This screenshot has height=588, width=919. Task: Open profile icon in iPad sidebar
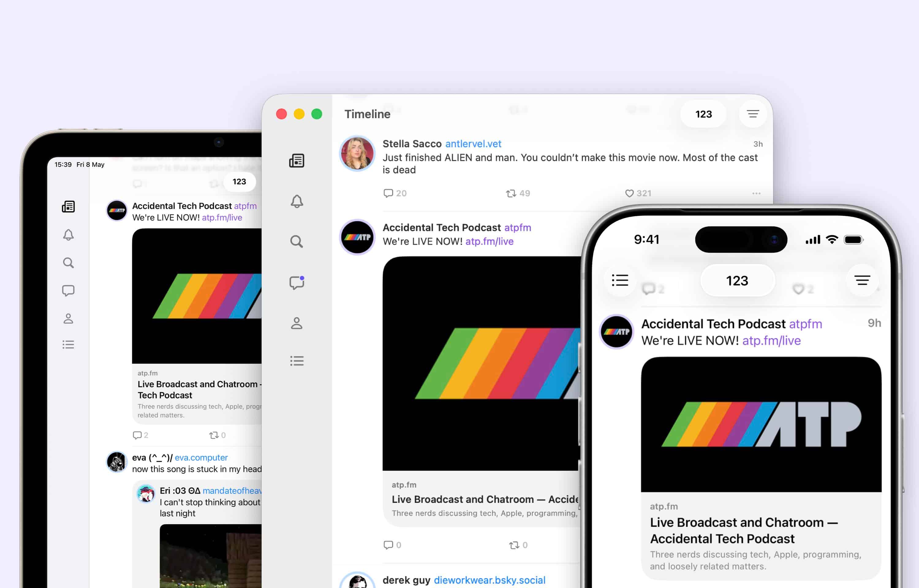coord(68,318)
